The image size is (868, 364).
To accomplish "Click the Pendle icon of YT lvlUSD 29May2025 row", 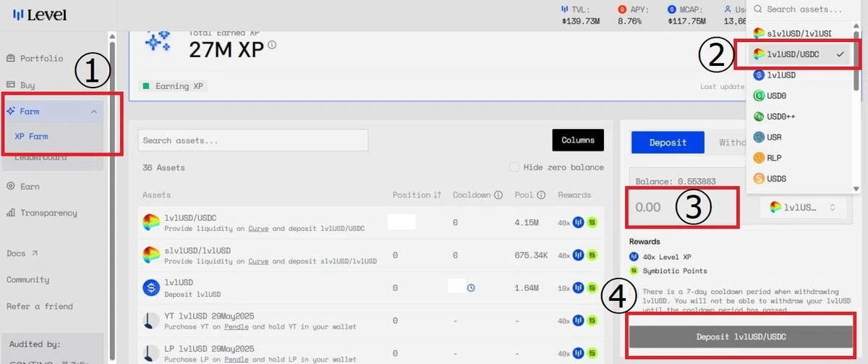I will [151, 321].
